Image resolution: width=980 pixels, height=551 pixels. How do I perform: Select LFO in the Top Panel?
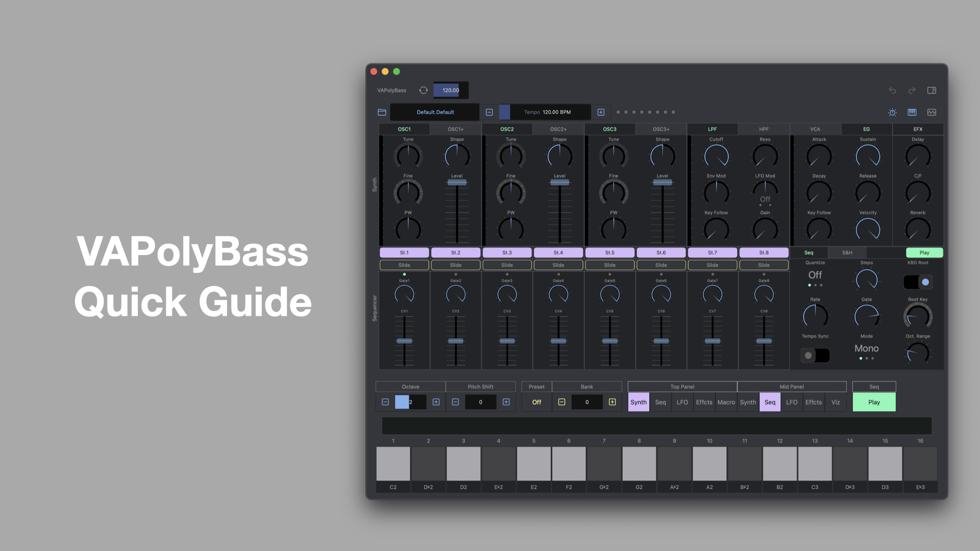pyautogui.click(x=682, y=402)
